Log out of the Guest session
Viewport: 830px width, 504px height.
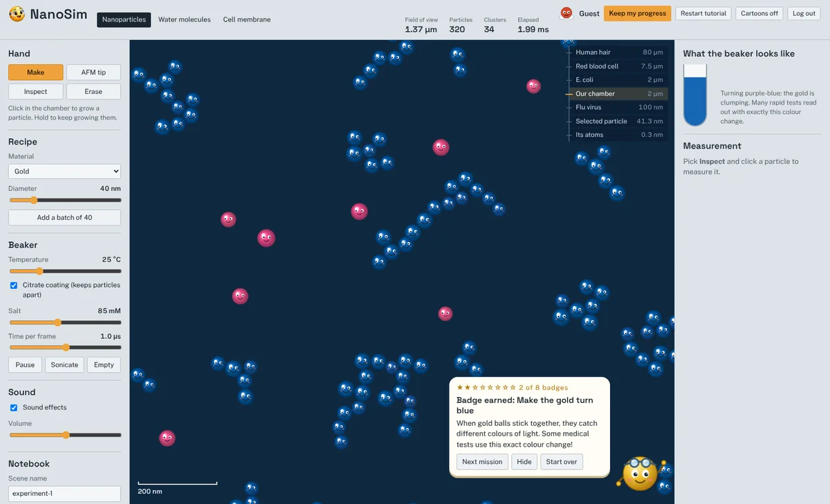tap(804, 13)
